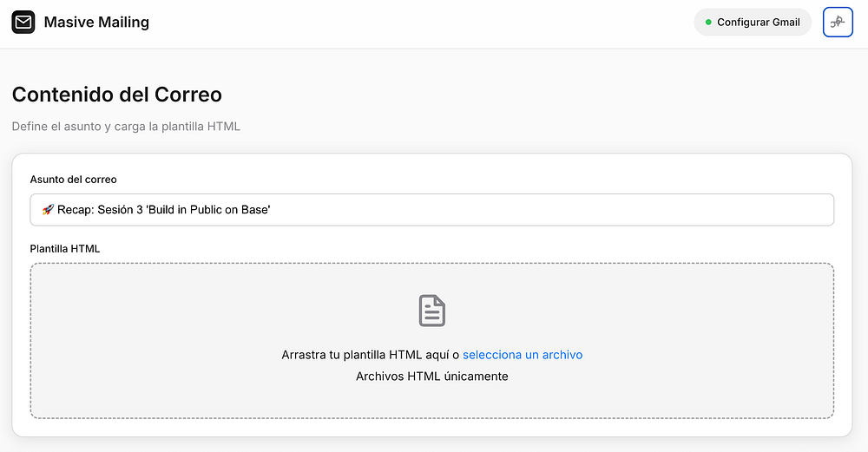Select the 'Contenido del Correo' heading

tap(117, 95)
